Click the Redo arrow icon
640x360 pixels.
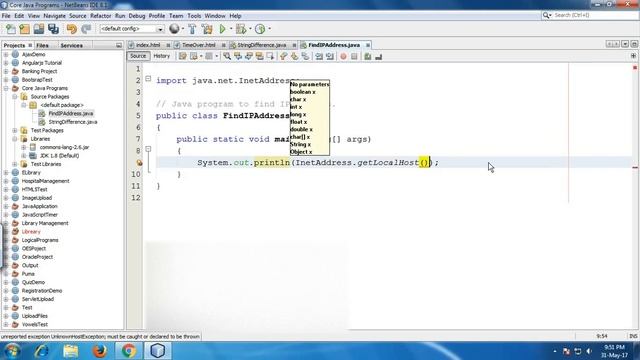(x=86, y=29)
